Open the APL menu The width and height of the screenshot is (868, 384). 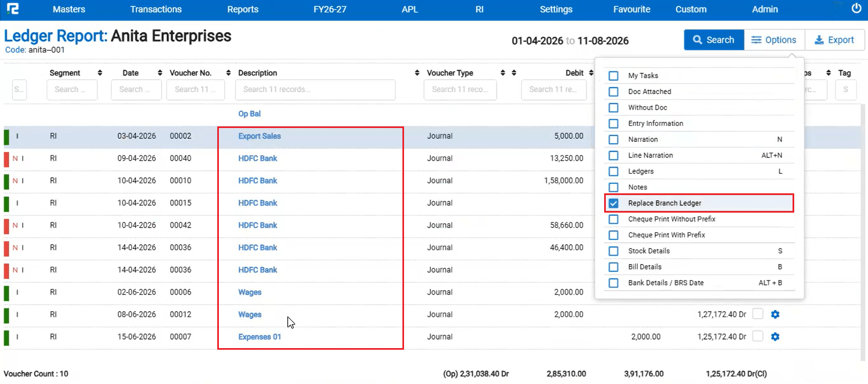[410, 9]
